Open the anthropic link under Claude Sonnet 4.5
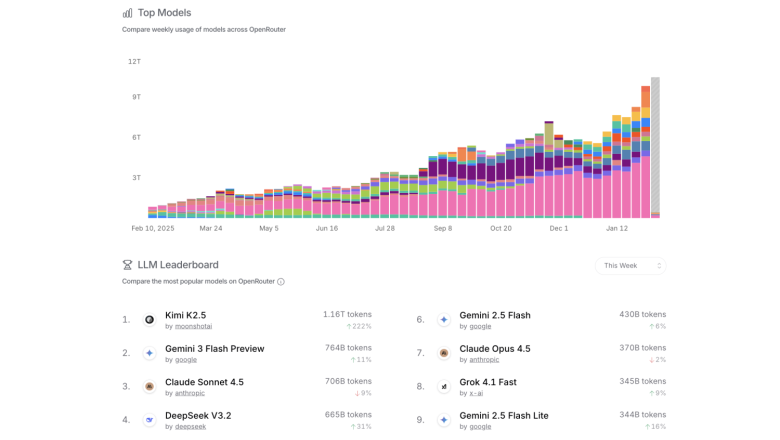Viewport: 780px width, 440px height. (x=190, y=393)
